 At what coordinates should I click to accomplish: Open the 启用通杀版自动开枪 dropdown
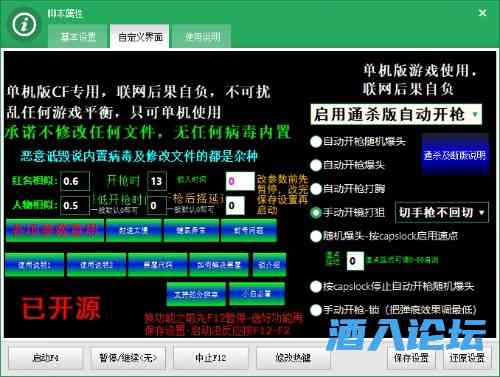[x=396, y=114]
